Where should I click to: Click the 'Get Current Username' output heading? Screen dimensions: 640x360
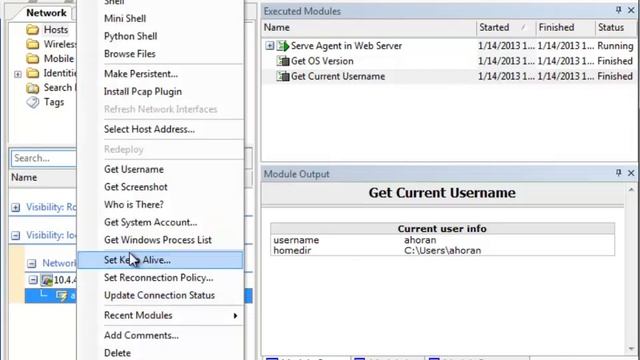tap(442, 193)
